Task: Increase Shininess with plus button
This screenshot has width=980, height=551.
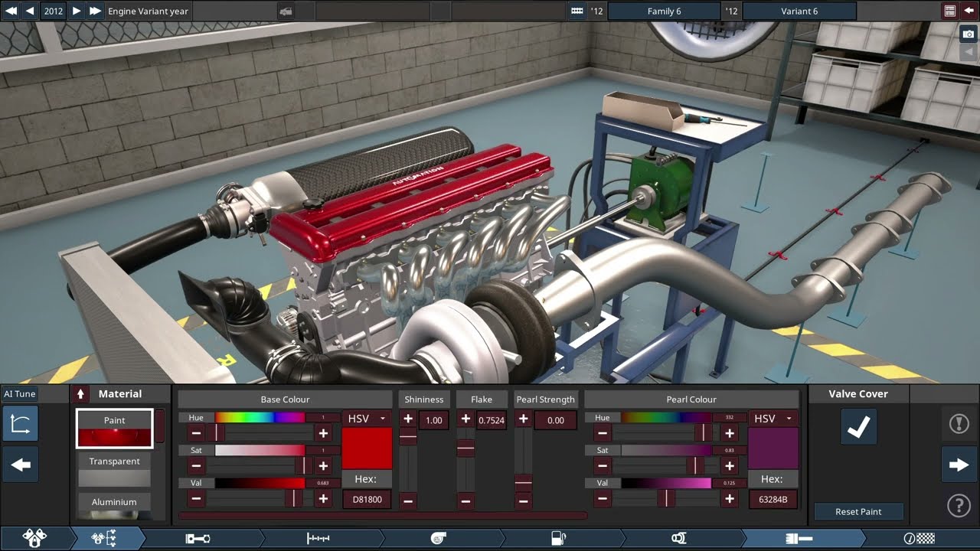Action: coord(408,419)
